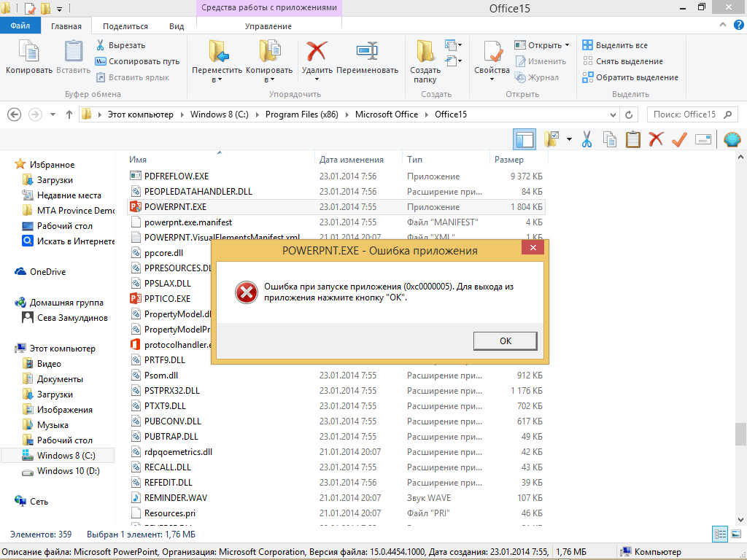Click the red X delete icon in the lower toolbar
The image size is (747, 560).
[656, 139]
